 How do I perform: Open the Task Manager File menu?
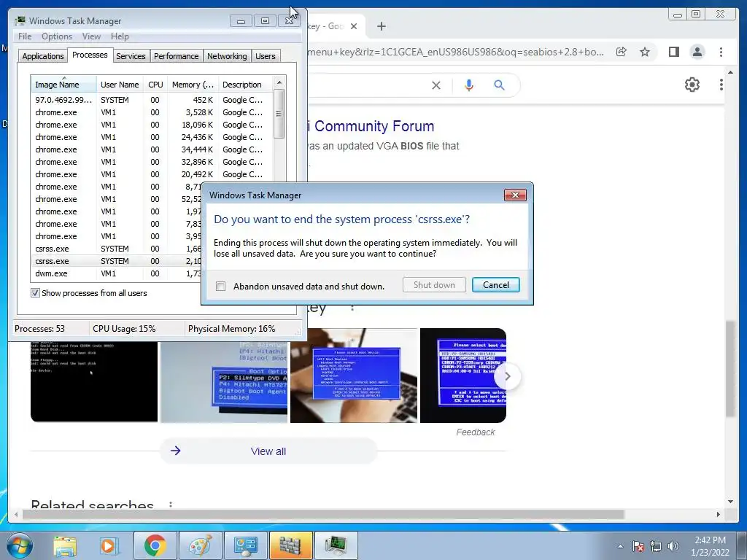click(25, 36)
